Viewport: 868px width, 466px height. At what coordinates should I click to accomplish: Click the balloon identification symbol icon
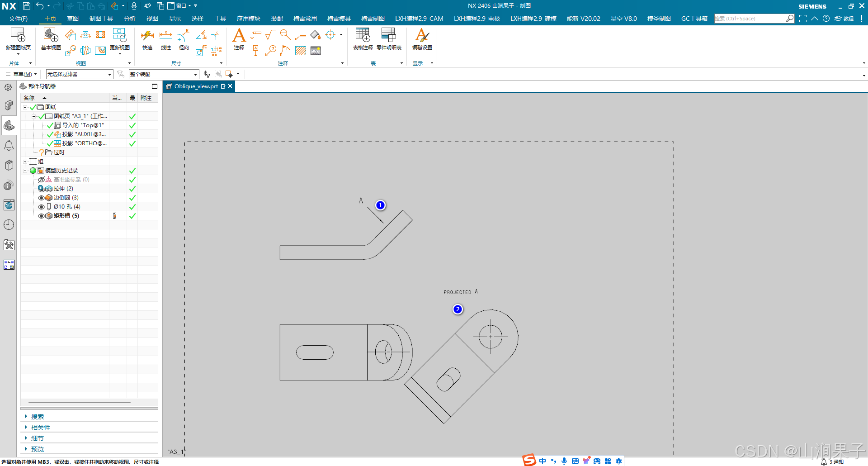[x=271, y=51]
